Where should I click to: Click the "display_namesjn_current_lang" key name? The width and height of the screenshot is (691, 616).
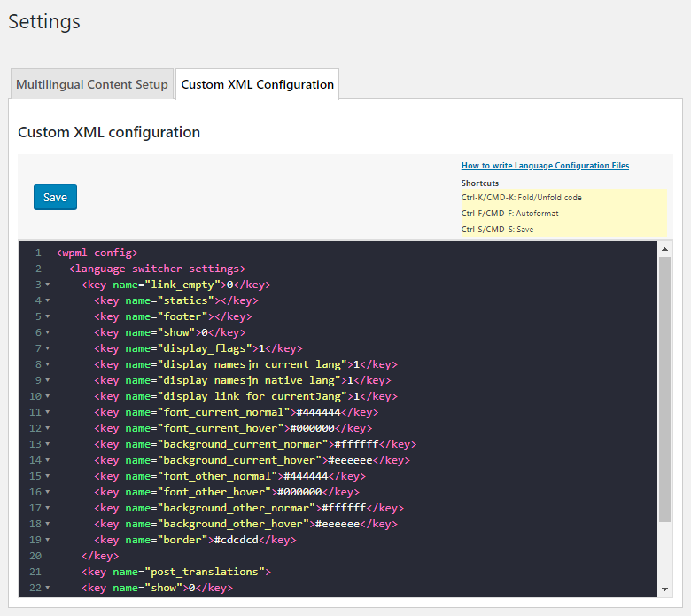click(252, 364)
